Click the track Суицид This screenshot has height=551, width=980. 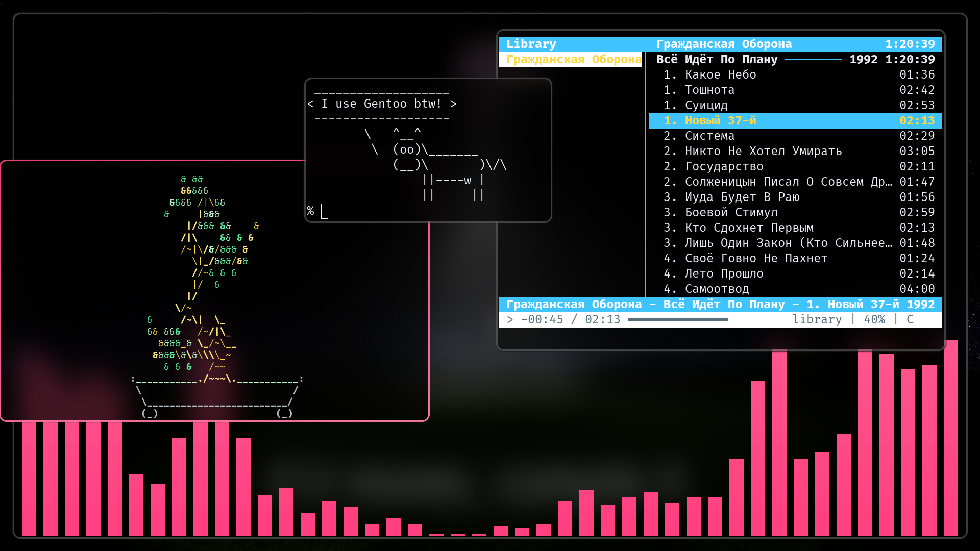(x=706, y=106)
